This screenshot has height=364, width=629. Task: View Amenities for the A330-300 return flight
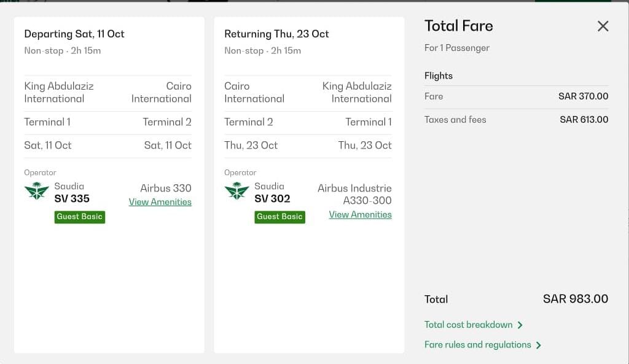click(360, 215)
